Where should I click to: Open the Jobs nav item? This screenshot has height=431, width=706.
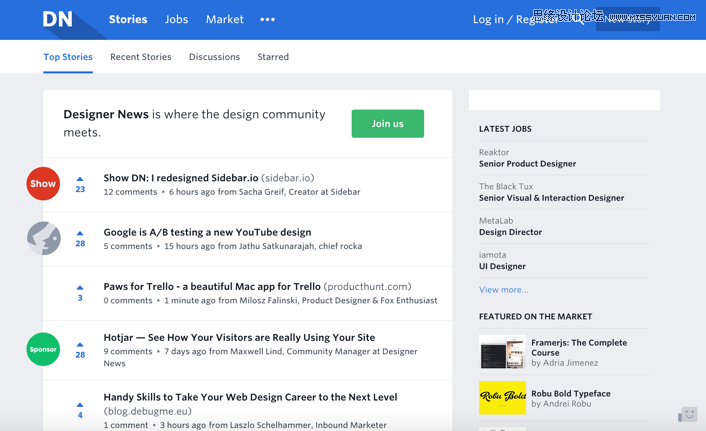[x=176, y=19]
